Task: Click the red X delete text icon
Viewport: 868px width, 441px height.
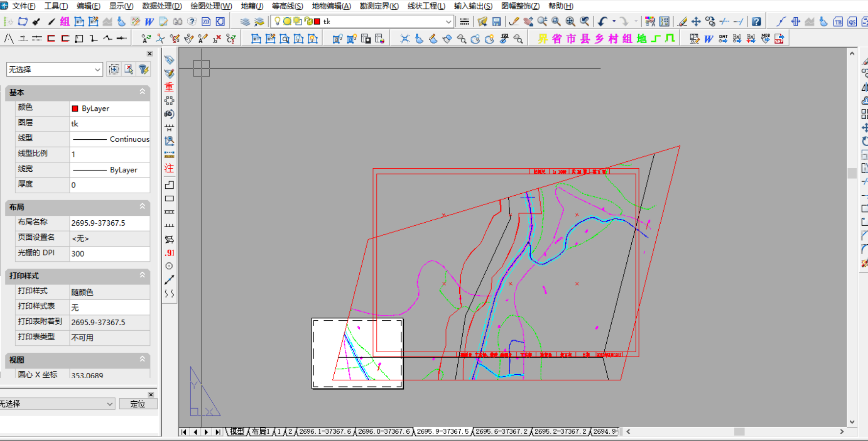Action: [x=217, y=39]
